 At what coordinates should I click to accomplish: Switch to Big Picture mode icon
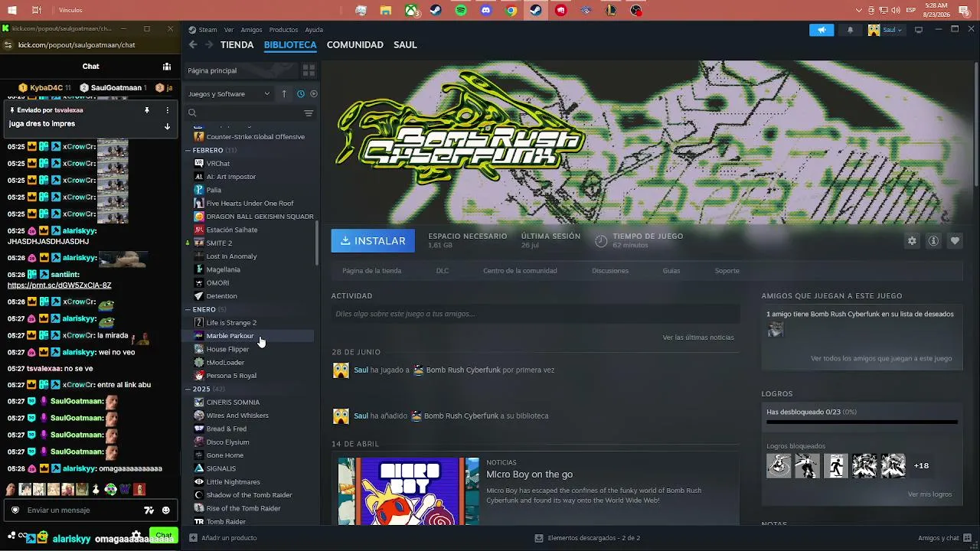point(919,30)
